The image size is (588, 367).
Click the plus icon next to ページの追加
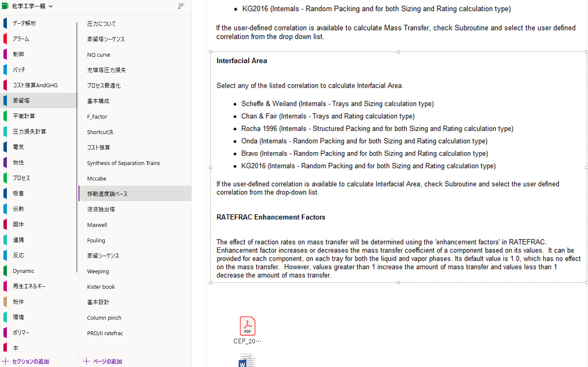[87, 361]
